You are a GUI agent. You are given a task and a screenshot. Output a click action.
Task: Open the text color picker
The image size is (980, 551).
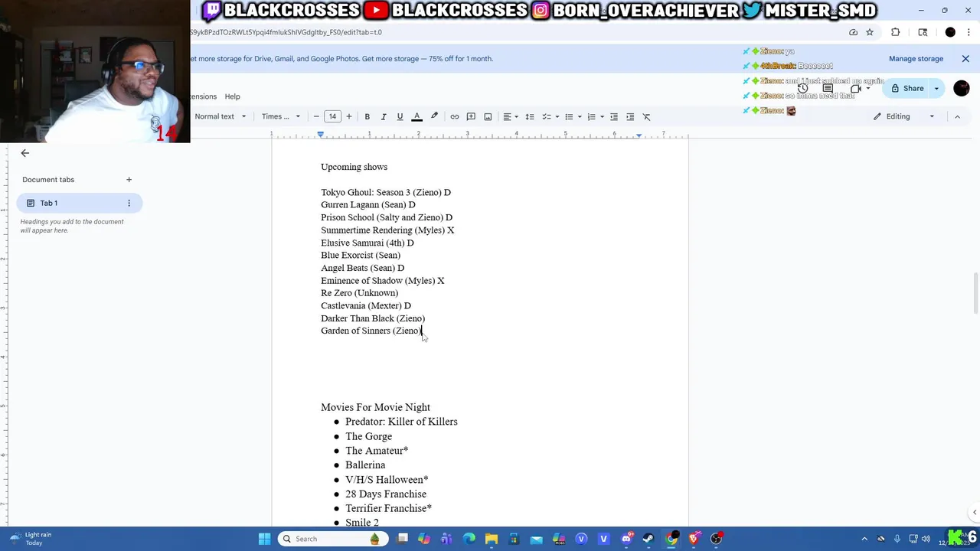click(x=417, y=116)
